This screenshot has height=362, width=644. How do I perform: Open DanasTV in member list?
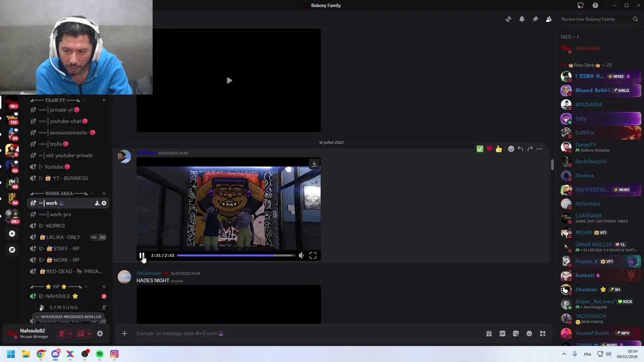(601, 147)
